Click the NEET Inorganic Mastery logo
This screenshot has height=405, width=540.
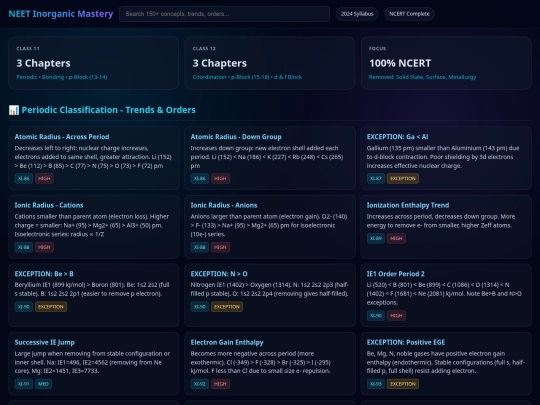tap(61, 14)
